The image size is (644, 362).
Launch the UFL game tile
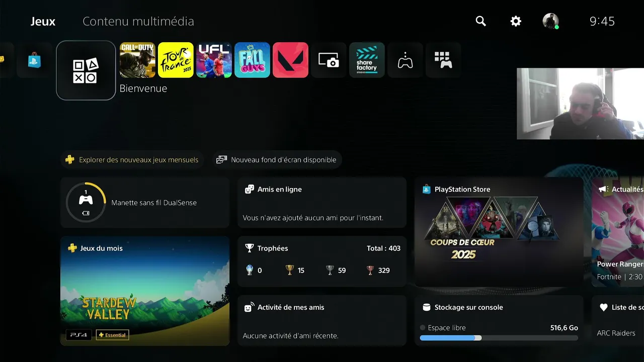(x=214, y=60)
